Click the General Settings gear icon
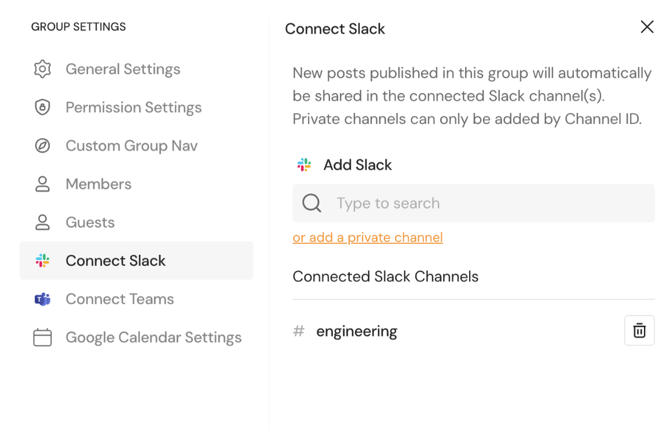The height and width of the screenshot is (429, 670). [42, 69]
